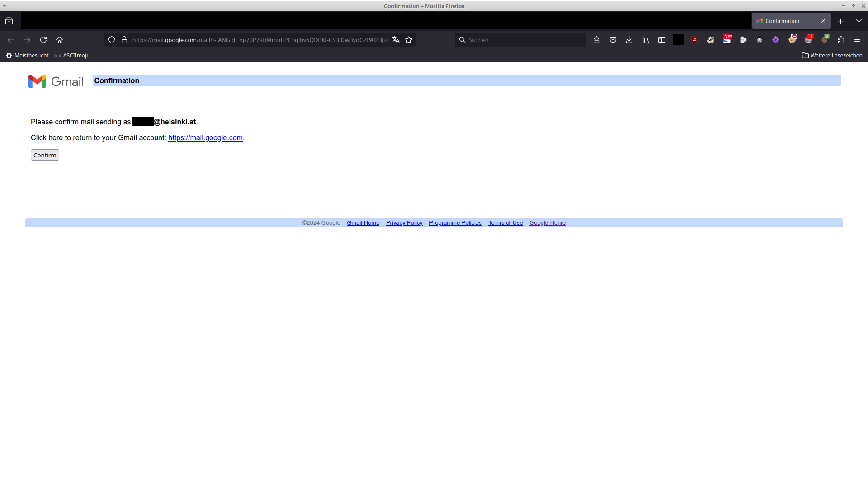Click the Confirm button
The width and height of the screenshot is (868, 477).
pyautogui.click(x=45, y=155)
